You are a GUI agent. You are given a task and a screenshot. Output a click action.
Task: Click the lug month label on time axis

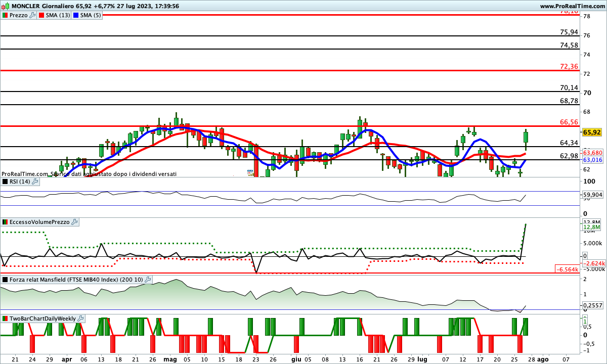tap(421, 358)
